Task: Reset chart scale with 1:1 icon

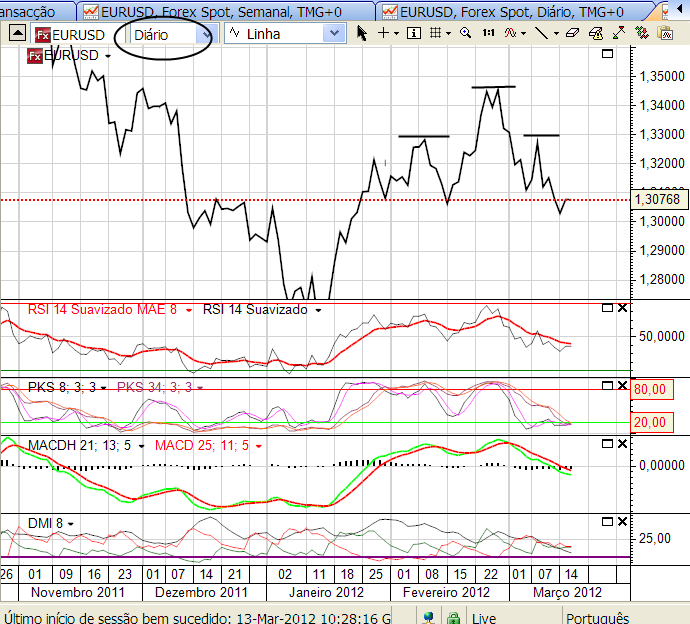Action: tap(487, 33)
